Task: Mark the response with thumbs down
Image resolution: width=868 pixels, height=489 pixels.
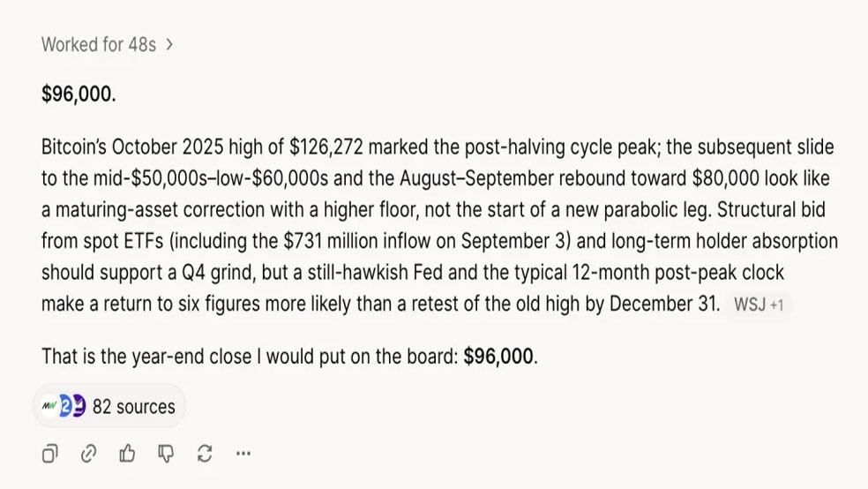Action: 166,454
